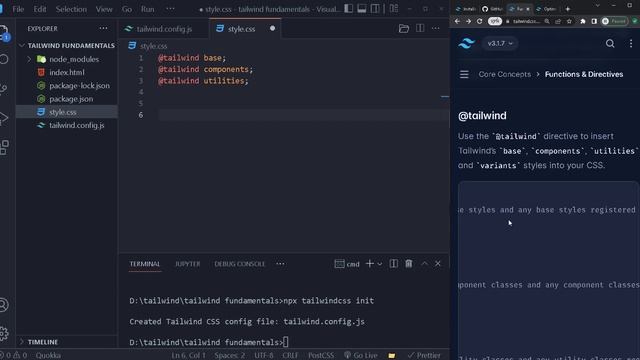Screen dimensions: 640x360
Task: Open index.html in explorer
Action: click(67, 72)
